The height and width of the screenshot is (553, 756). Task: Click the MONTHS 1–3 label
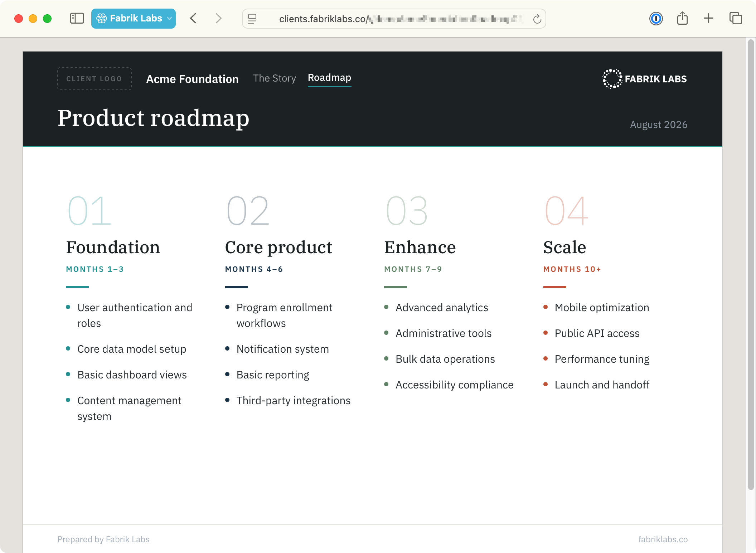pos(95,269)
